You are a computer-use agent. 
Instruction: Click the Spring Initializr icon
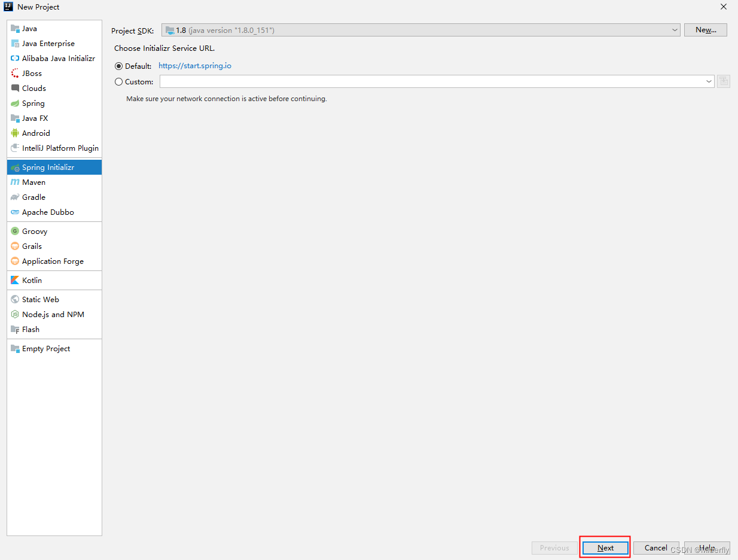tap(15, 168)
